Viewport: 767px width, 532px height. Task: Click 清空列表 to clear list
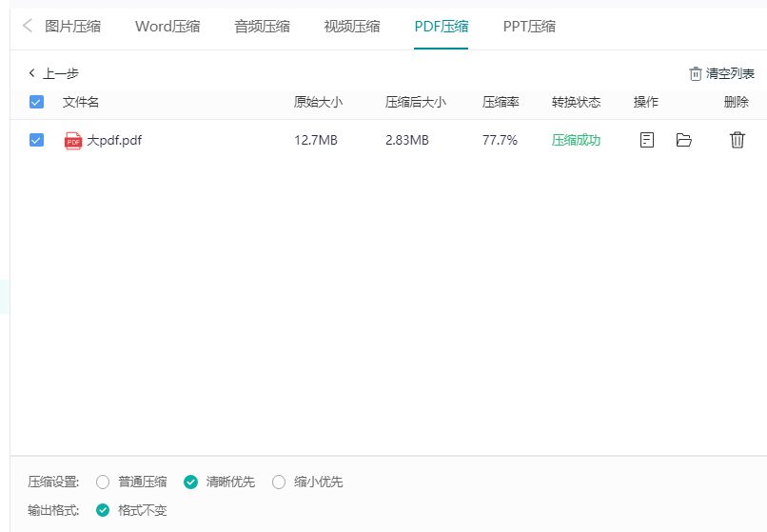click(x=730, y=74)
